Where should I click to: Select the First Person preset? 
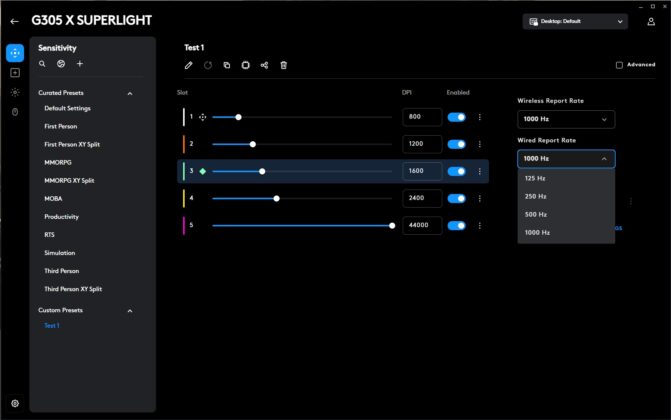(x=61, y=126)
